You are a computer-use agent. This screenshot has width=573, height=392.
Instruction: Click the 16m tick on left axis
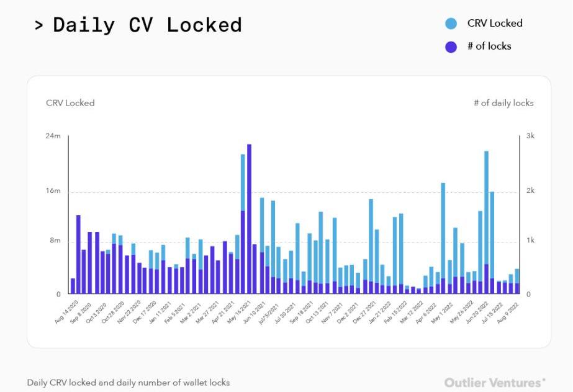point(54,191)
